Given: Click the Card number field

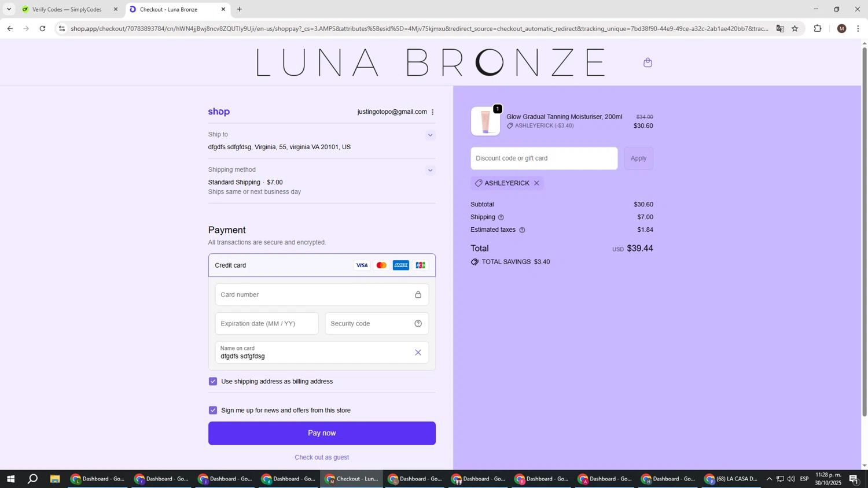Looking at the screenshot, I should 322,295.
